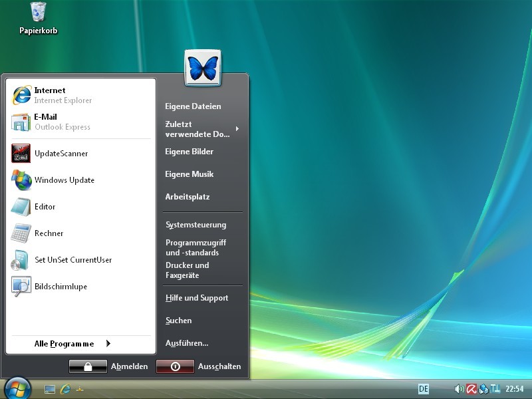The width and height of the screenshot is (532, 399).
Task: Select Arbeitsplatz in the Start menu
Action: (187, 197)
